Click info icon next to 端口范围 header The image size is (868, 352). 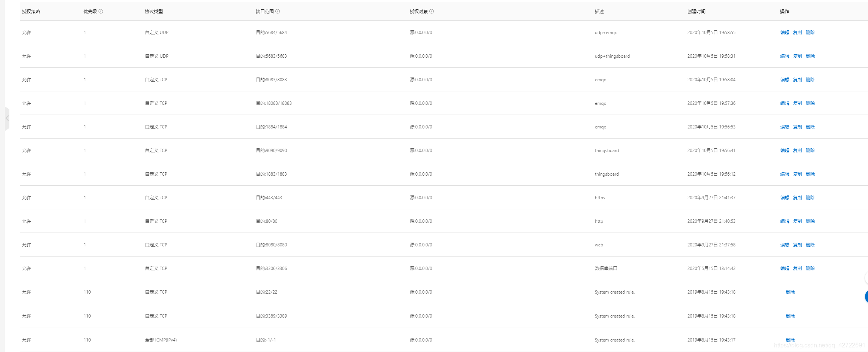pos(278,11)
